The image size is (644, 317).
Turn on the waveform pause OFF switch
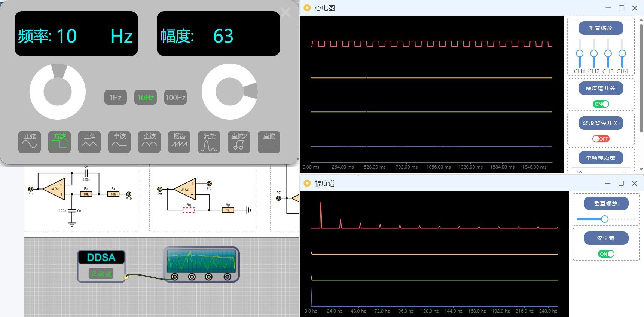[601, 139]
